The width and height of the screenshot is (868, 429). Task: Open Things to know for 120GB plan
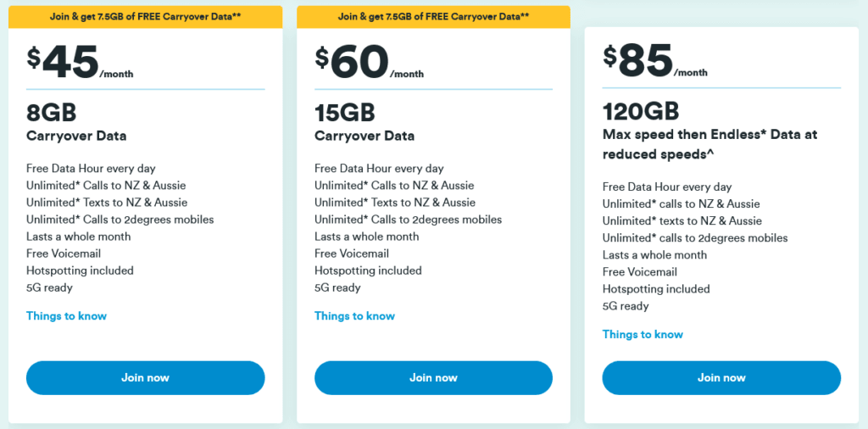pos(643,335)
